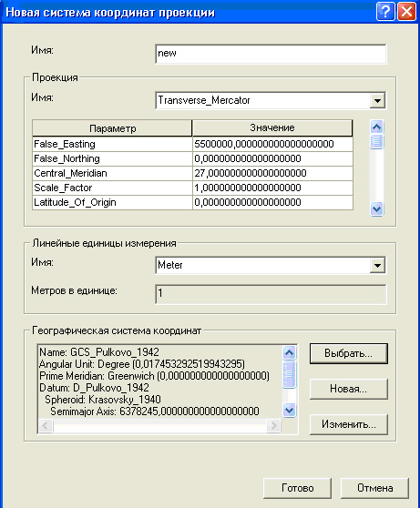Click the help question mark icon
420x508 pixels.
point(385,12)
